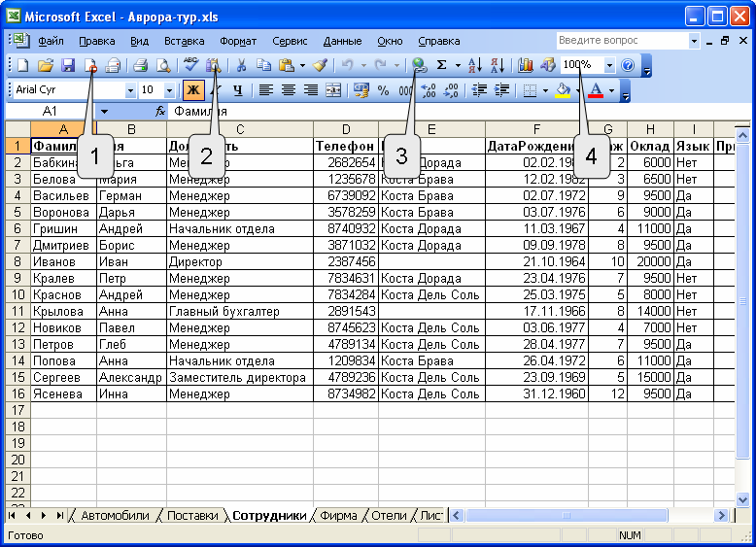
Task: Center align the text
Action: 289,90
